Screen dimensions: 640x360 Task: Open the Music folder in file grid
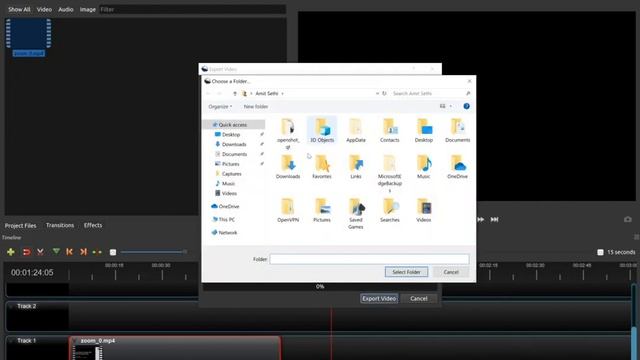[424, 167]
